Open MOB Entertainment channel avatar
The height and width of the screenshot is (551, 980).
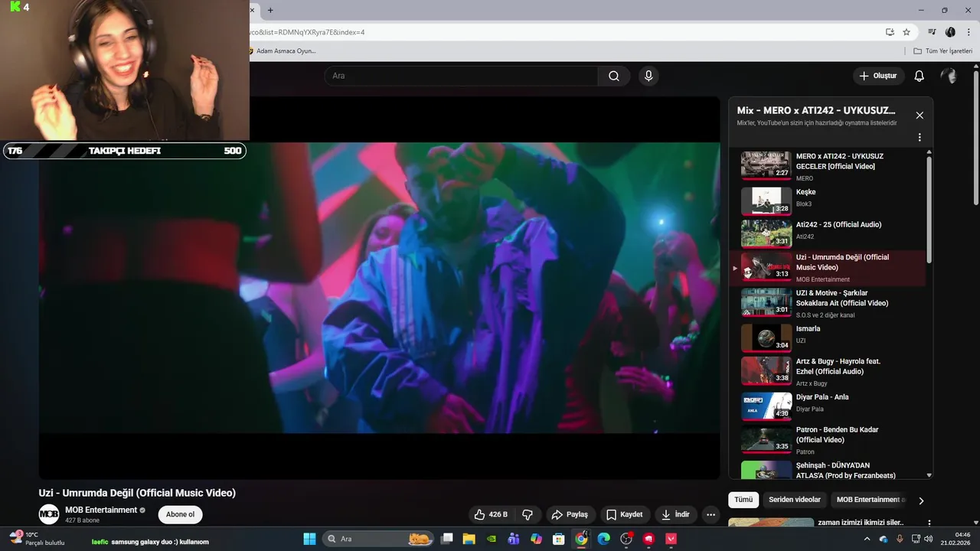pyautogui.click(x=49, y=514)
